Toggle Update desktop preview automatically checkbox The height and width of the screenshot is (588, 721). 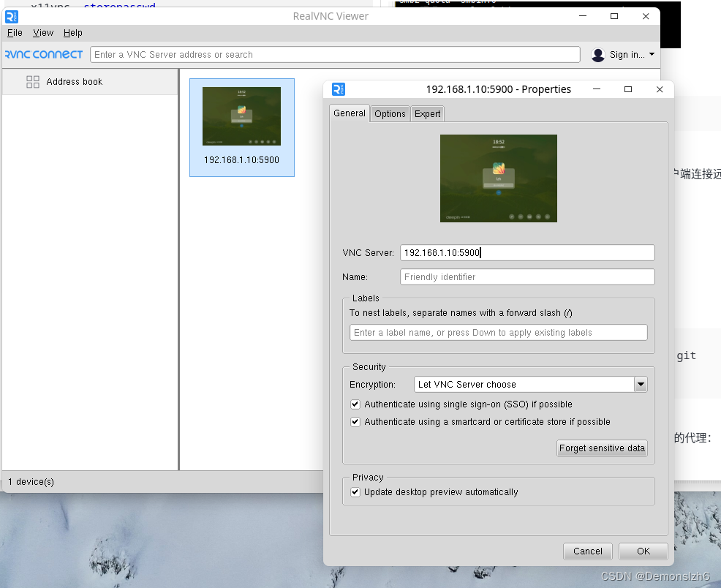coord(355,492)
